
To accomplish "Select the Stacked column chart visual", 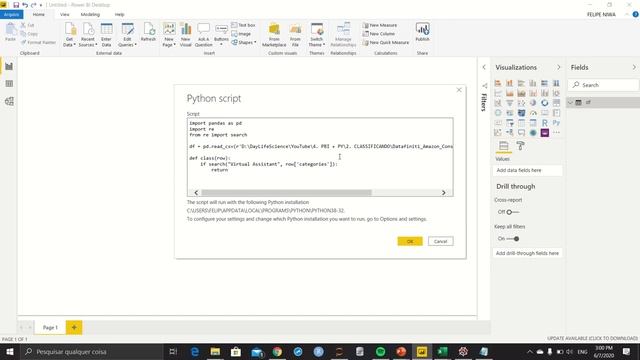I will tap(510, 83).
